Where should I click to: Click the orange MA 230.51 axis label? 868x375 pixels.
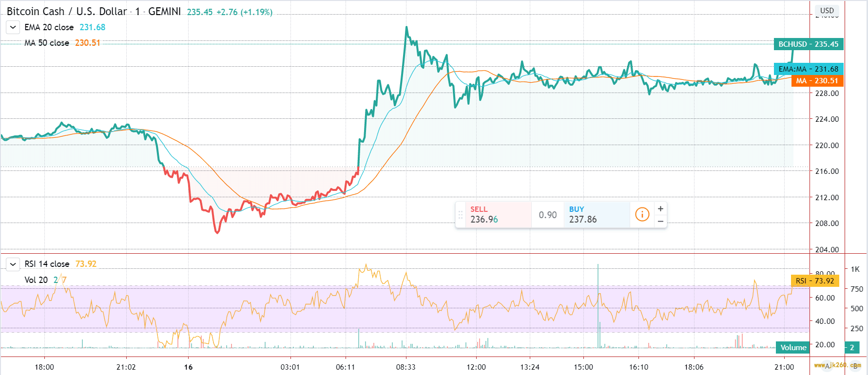pos(816,81)
